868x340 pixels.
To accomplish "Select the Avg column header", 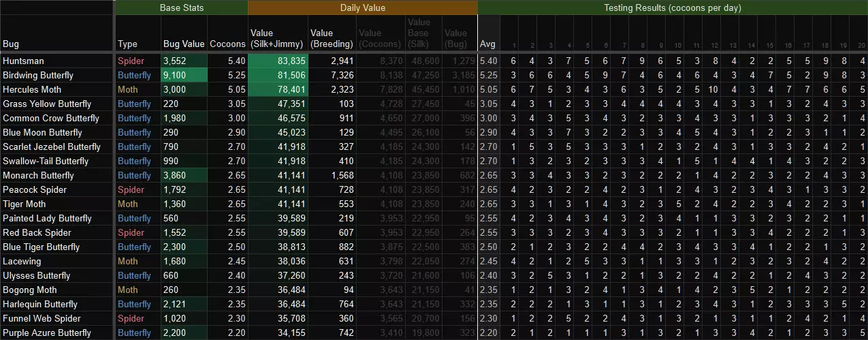I will click(487, 44).
